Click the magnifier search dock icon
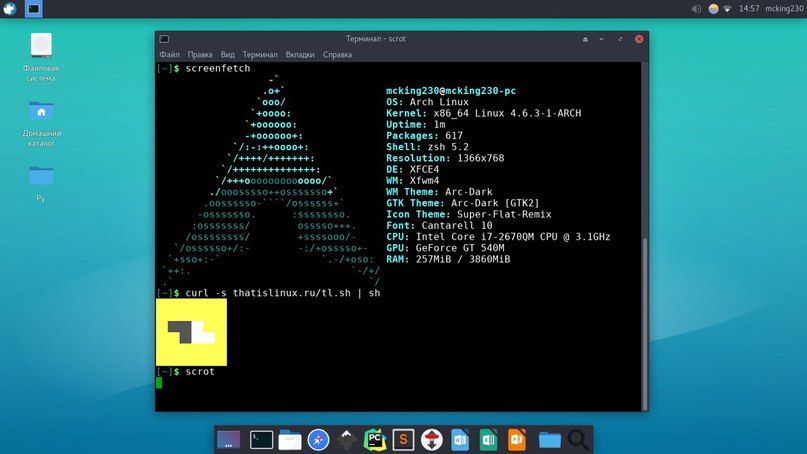This screenshot has height=454, width=807. click(578, 440)
